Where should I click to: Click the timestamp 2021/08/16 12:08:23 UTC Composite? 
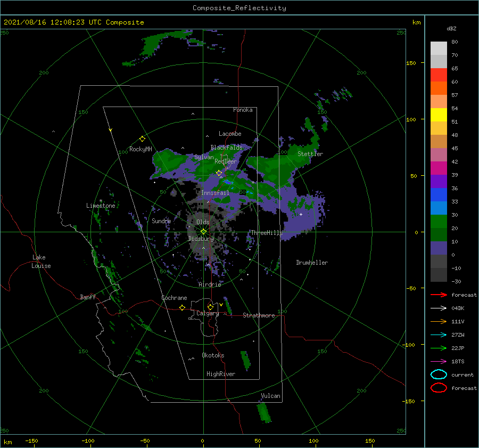(73, 22)
